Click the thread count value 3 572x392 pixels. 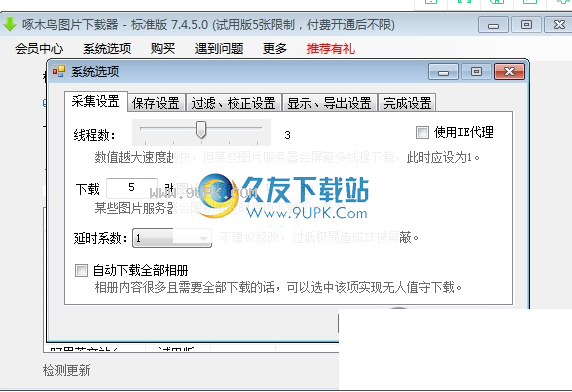[x=287, y=135]
